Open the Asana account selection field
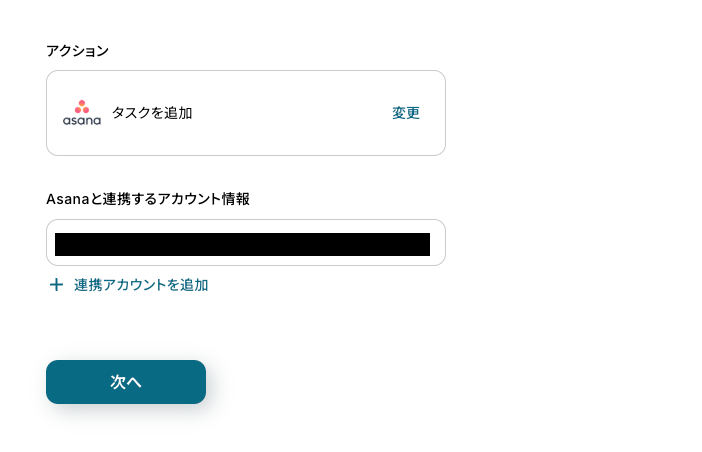702x452 pixels. pyautogui.click(x=245, y=243)
